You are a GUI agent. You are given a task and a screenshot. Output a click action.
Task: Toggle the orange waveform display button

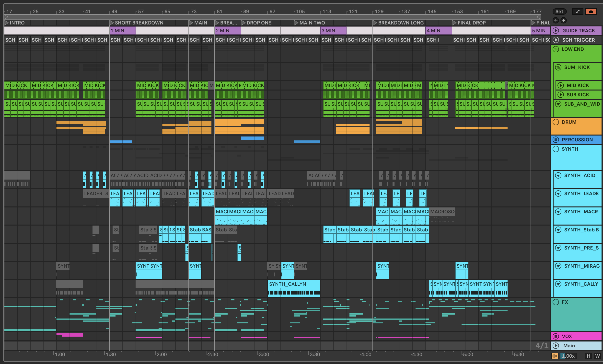pyautogui.click(x=555, y=356)
